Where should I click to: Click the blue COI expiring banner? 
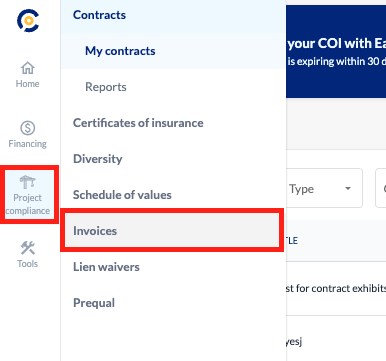click(x=336, y=51)
